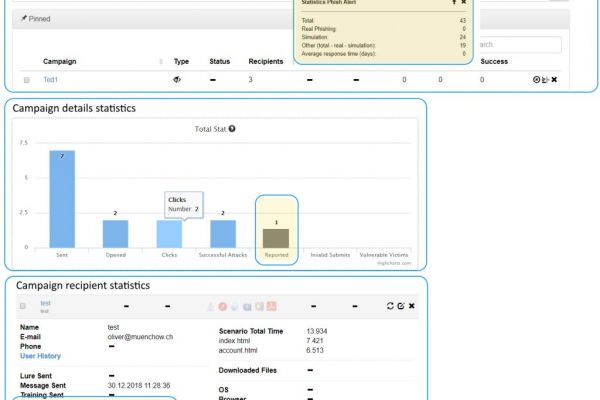Click the circled-x stop icon for Ted1
The width and height of the screenshot is (600, 400).
(x=537, y=79)
